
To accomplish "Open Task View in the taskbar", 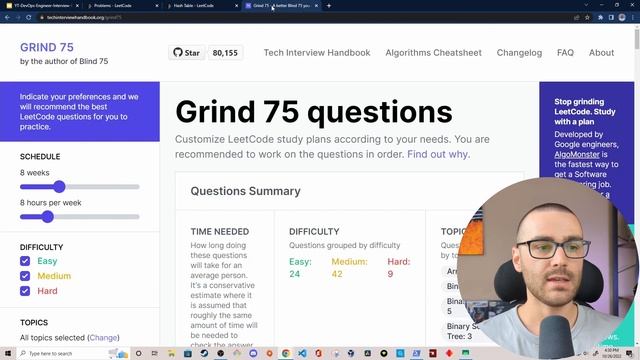I will coord(155,353).
